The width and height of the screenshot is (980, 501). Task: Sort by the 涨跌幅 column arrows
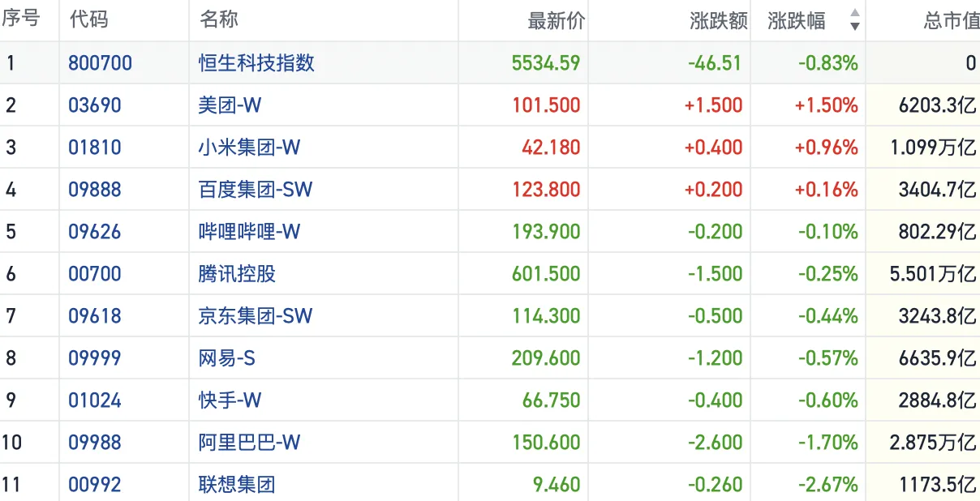[x=854, y=20]
